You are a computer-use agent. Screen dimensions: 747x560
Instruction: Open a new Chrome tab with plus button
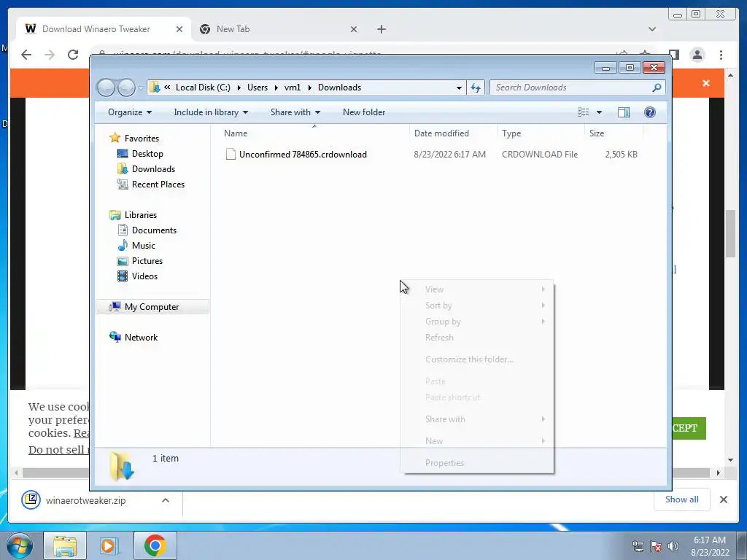click(381, 29)
